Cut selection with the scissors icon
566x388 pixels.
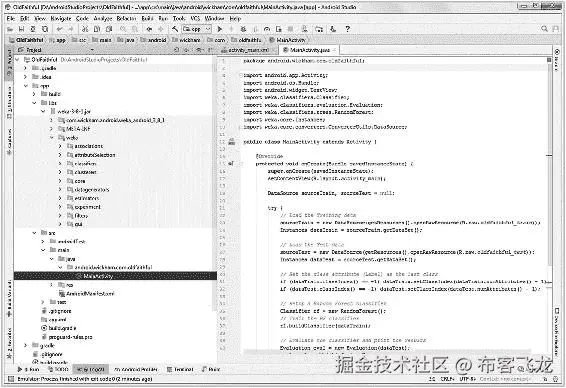click(x=85, y=29)
